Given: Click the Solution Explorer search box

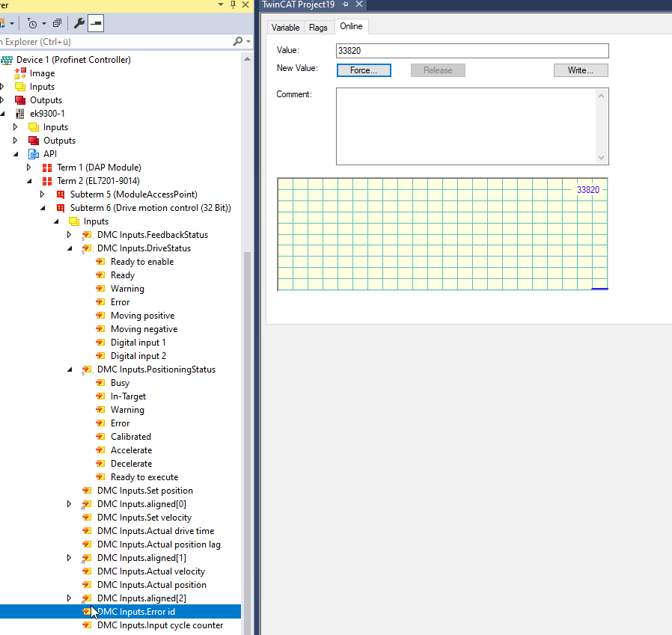Looking at the screenshot, I should click(116, 42).
